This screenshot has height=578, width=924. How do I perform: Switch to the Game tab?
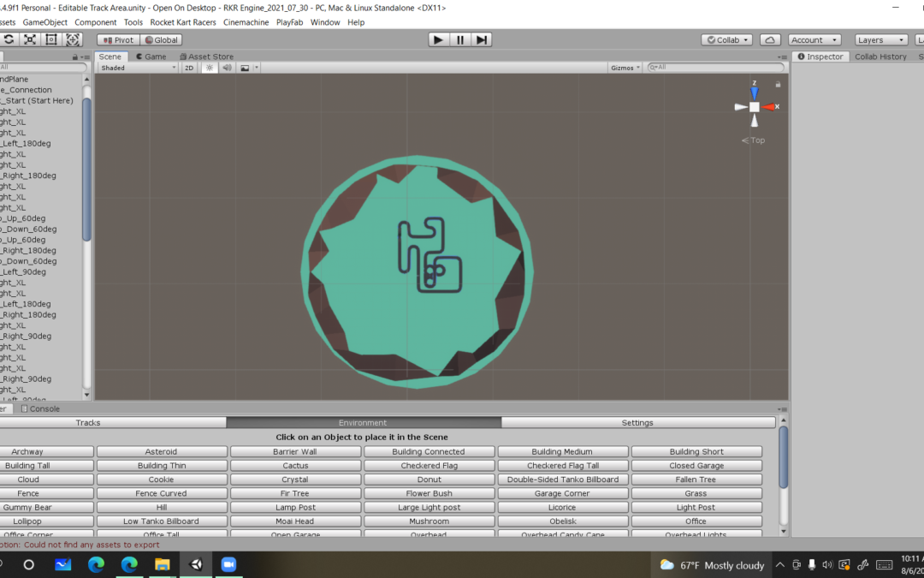pyautogui.click(x=151, y=57)
